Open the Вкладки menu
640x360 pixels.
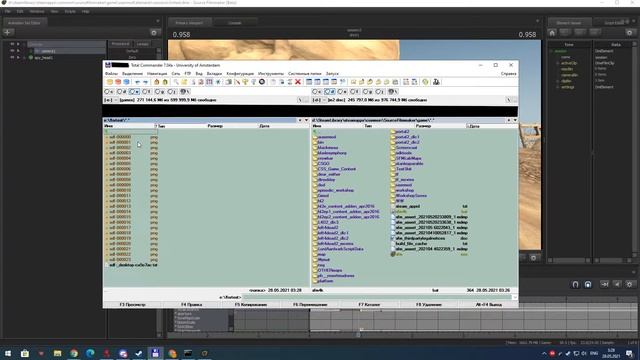pos(214,74)
